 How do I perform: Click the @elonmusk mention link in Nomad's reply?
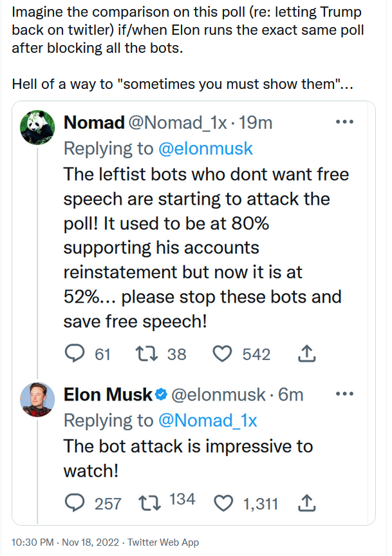coord(205,148)
